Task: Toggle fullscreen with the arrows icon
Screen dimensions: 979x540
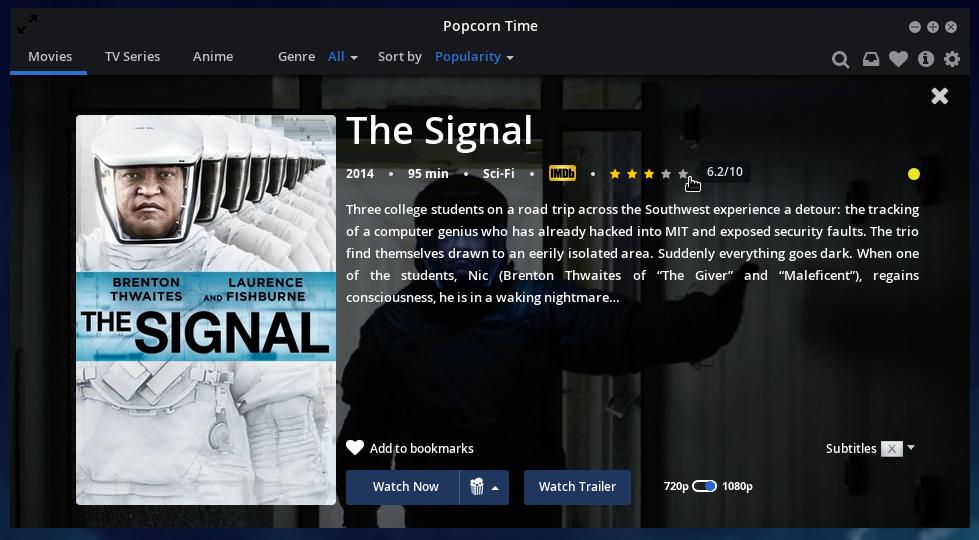Action: point(27,25)
